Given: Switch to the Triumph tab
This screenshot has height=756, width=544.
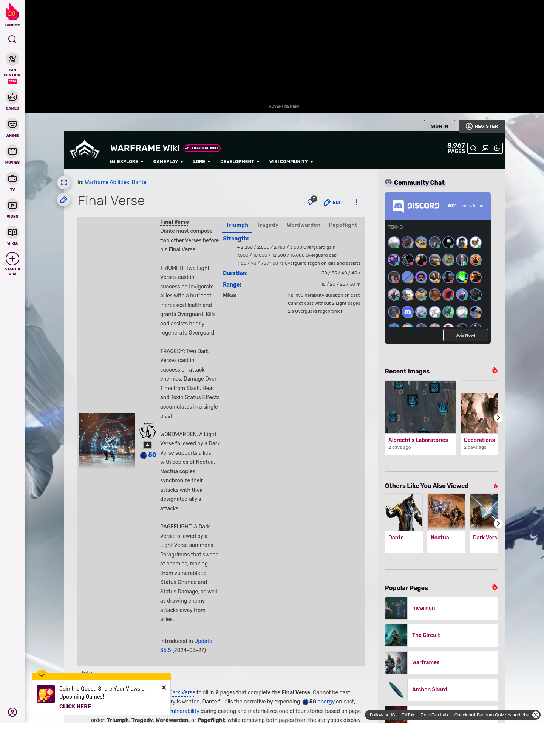Looking at the screenshot, I should (x=237, y=225).
